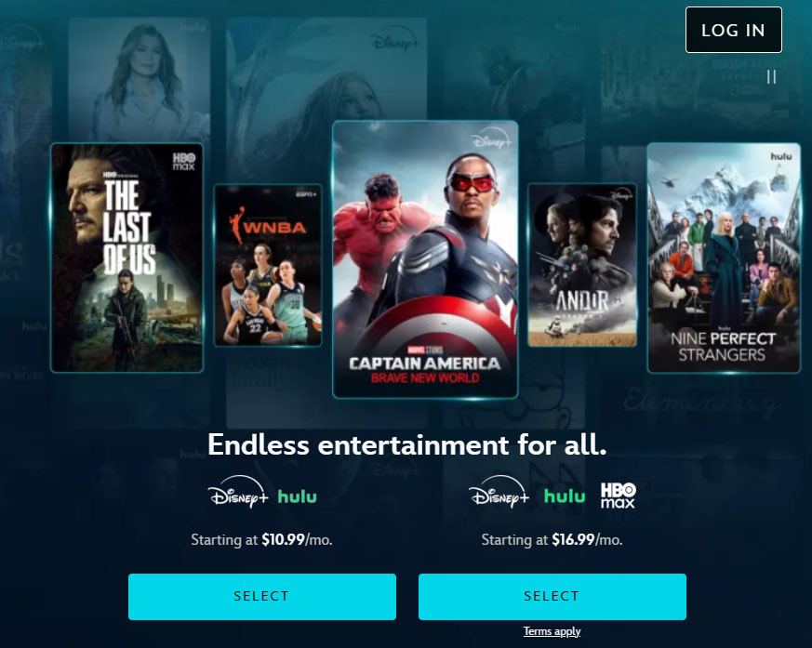Select the Disney+ Hulu HBO Max bundle
This screenshot has height=648, width=812.
click(x=552, y=596)
